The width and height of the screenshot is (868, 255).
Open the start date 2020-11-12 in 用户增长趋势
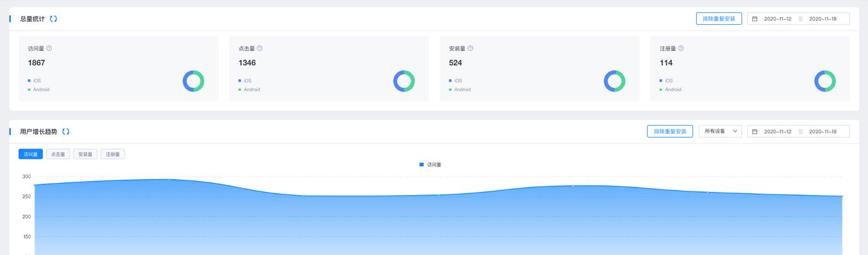[x=777, y=132]
